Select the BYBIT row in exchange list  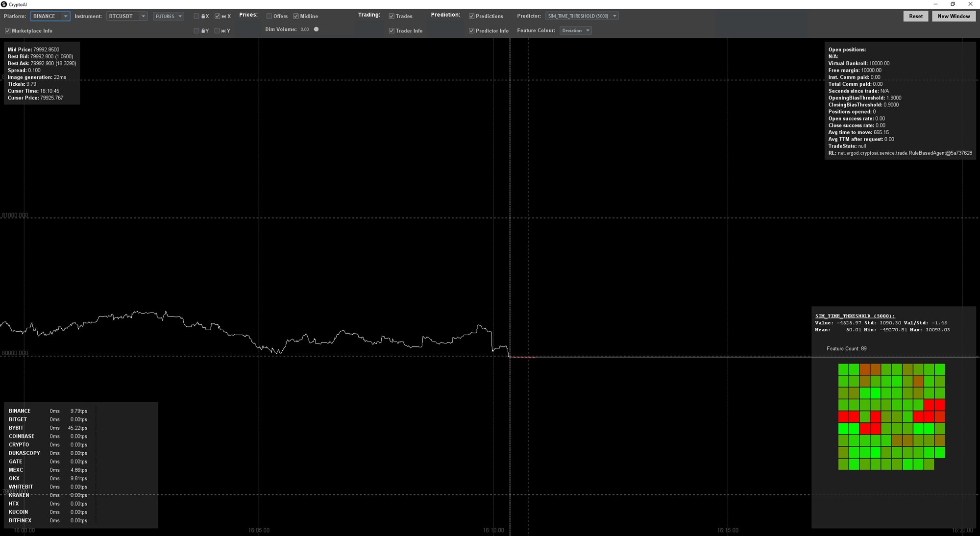(x=48, y=428)
